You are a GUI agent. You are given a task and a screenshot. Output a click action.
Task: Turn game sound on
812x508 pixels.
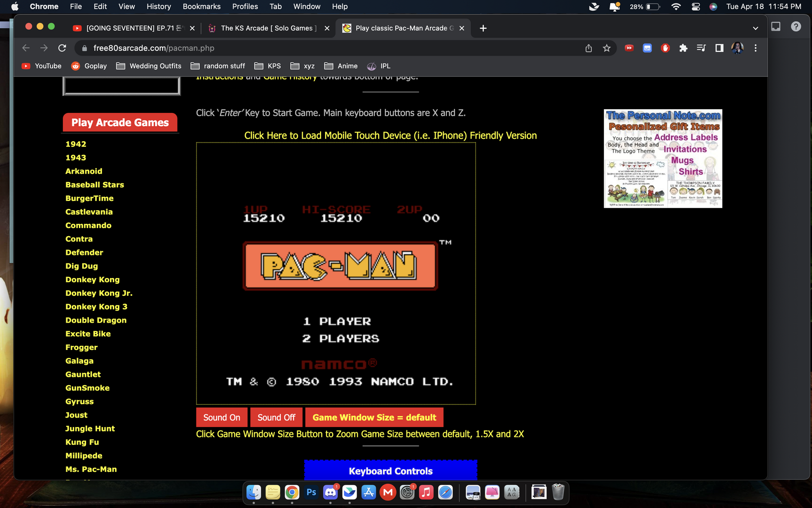pyautogui.click(x=222, y=418)
